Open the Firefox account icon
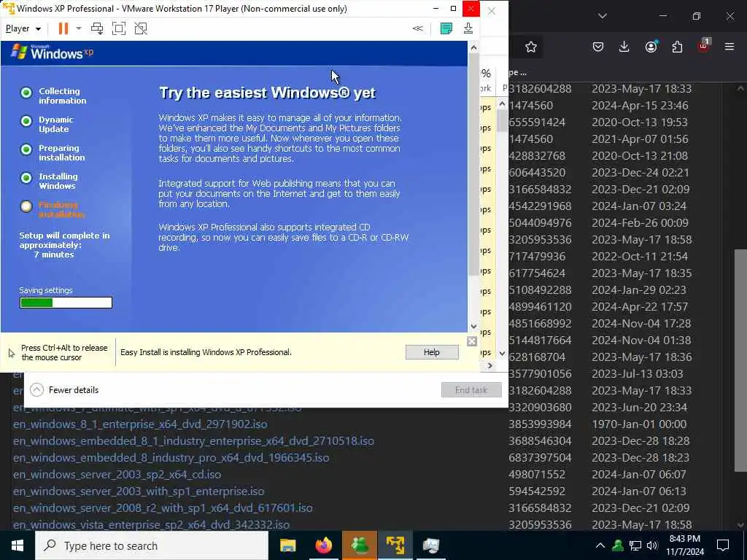 click(x=651, y=47)
